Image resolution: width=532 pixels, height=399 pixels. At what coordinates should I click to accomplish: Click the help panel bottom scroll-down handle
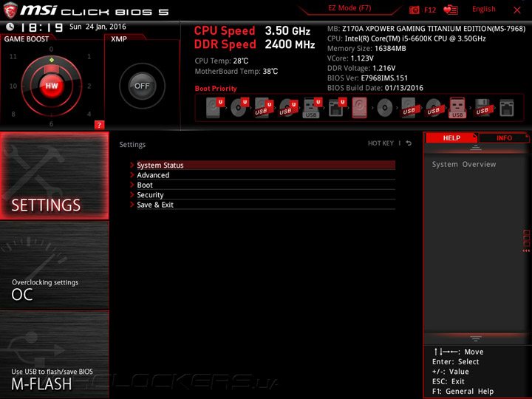(476, 338)
